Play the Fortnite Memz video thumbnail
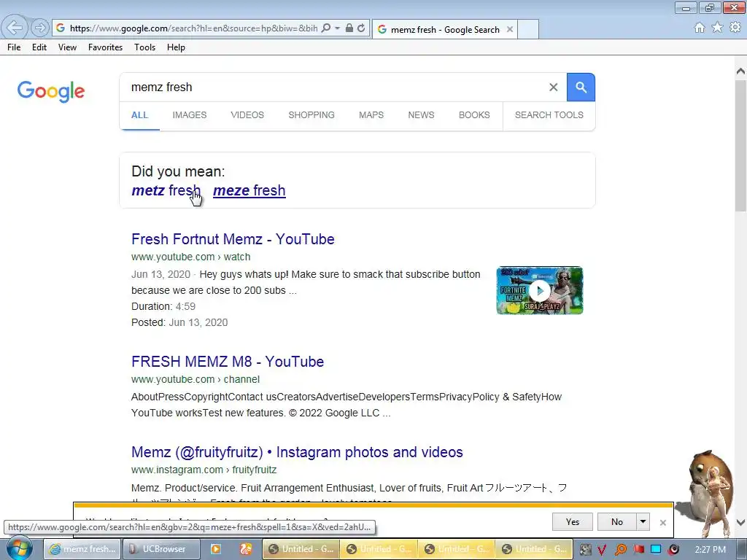This screenshot has width=747, height=560. point(539,290)
